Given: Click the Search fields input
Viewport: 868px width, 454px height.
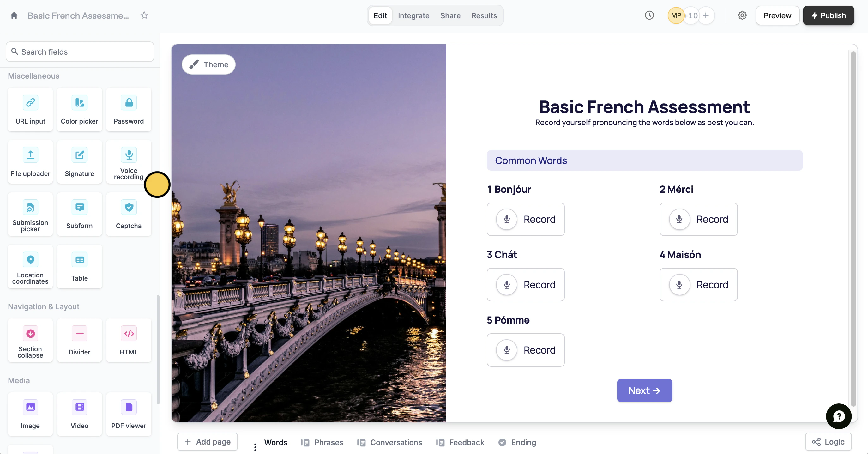Looking at the screenshot, I should [80, 51].
